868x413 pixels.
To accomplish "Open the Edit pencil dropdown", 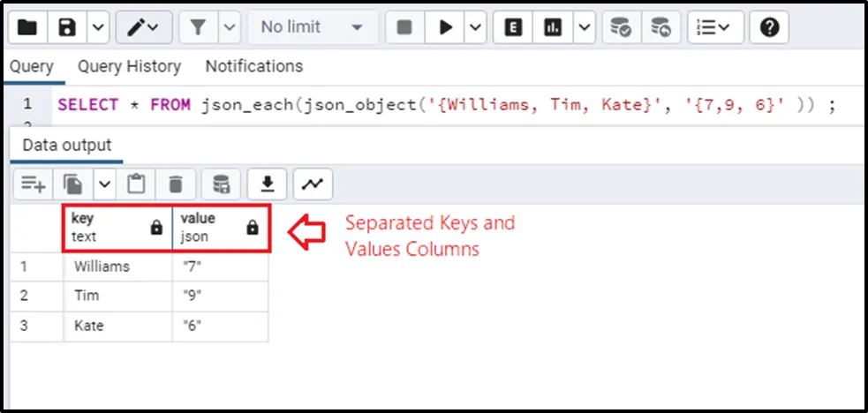I will [143, 27].
